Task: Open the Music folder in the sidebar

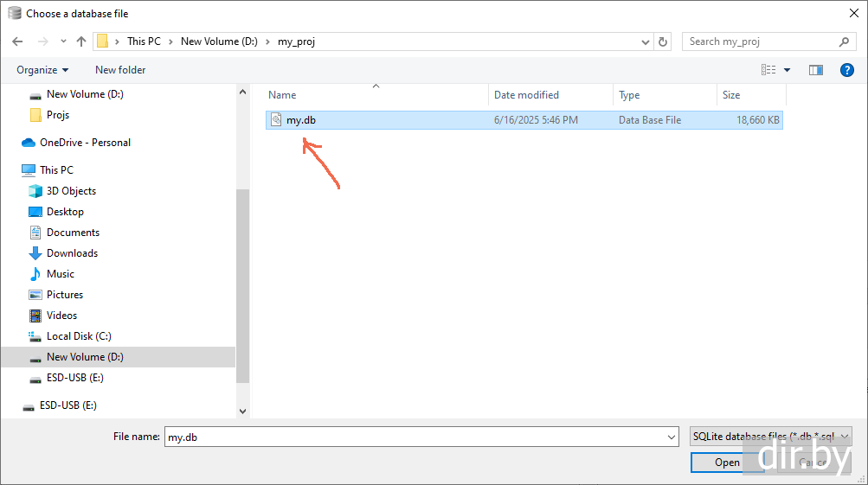Action: coord(61,274)
